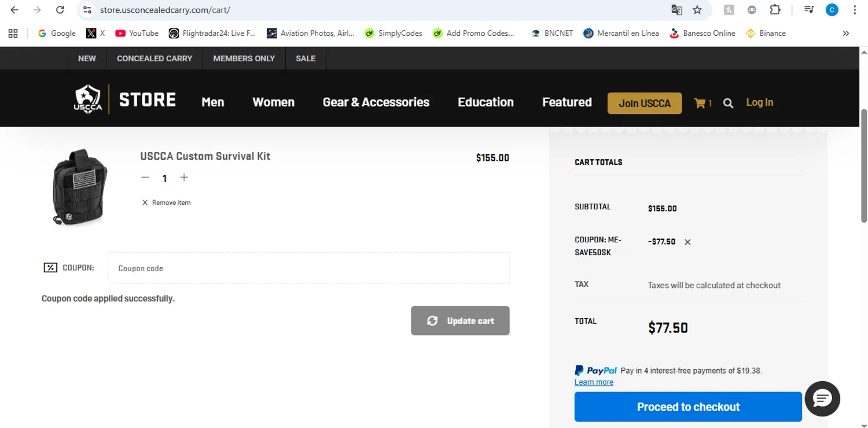Image resolution: width=868 pixels, height=428 pixels.
Task: Open Banesco Online bookmark
Action: point(703,33)
